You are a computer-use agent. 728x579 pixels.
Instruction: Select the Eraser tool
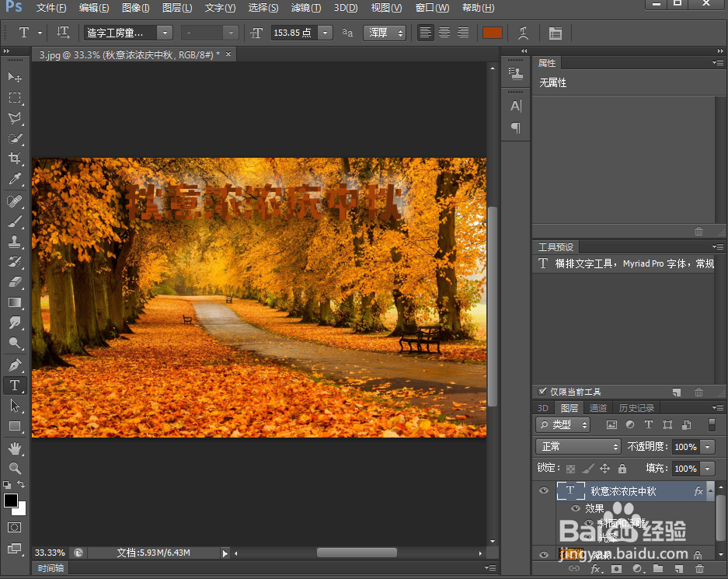pyautogui.click(x=15, y=282)
